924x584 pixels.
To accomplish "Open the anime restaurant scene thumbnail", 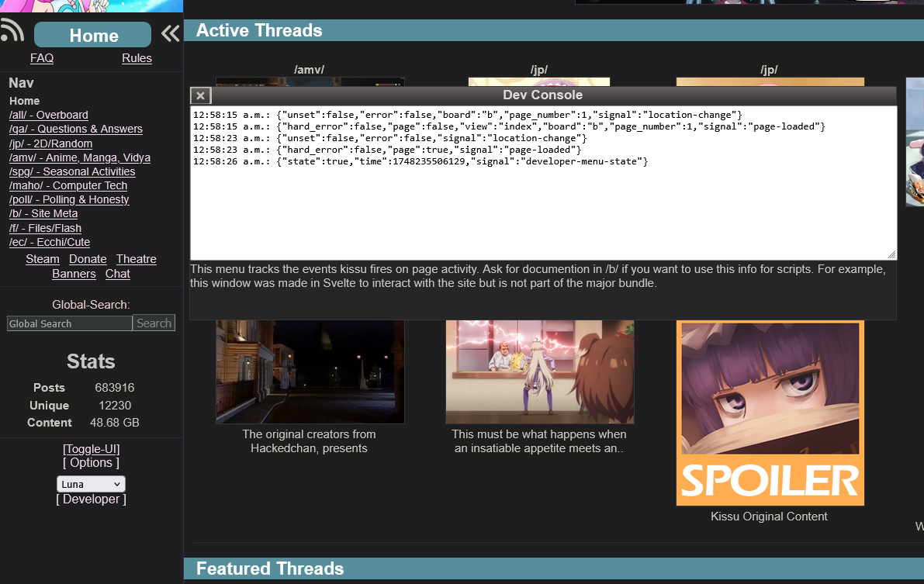I will (540, 371).
